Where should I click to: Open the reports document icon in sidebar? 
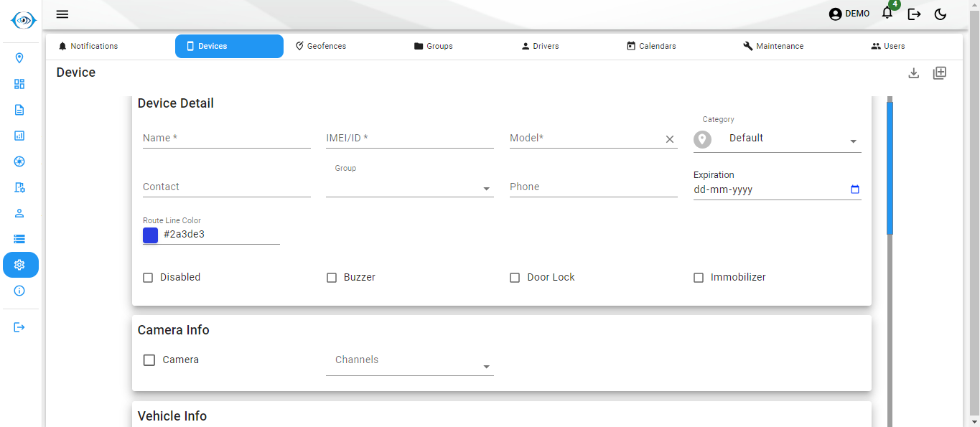20,109
